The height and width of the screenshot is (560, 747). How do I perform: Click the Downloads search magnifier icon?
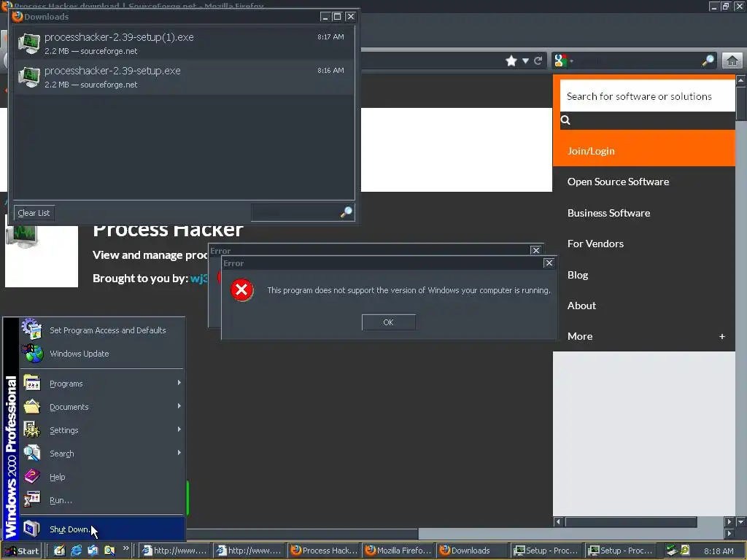[x=347, y=212]
